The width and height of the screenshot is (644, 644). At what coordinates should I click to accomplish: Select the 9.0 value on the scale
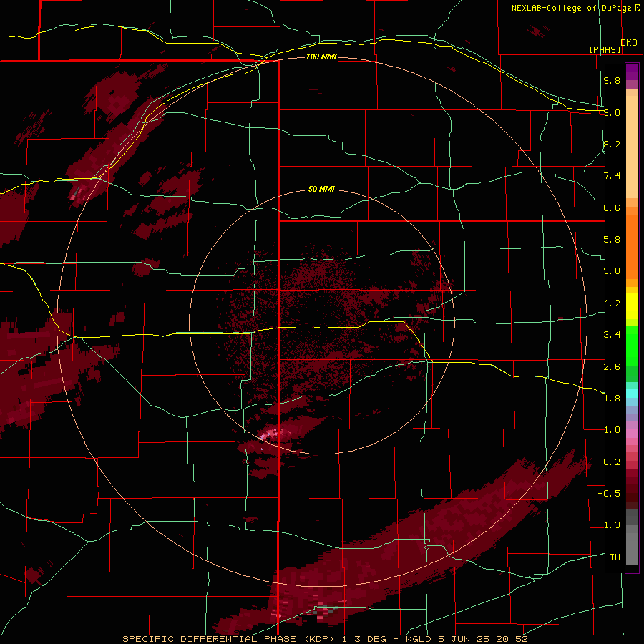(x=612, y=112)
